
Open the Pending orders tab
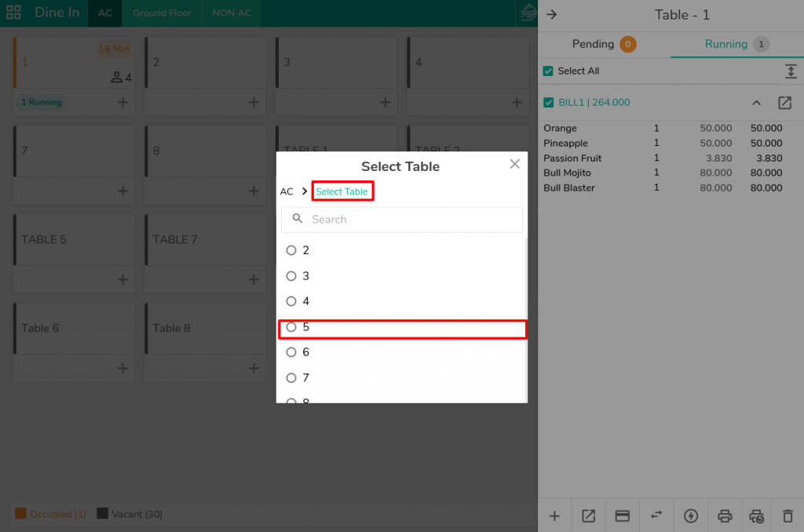[x=604, y=44]
